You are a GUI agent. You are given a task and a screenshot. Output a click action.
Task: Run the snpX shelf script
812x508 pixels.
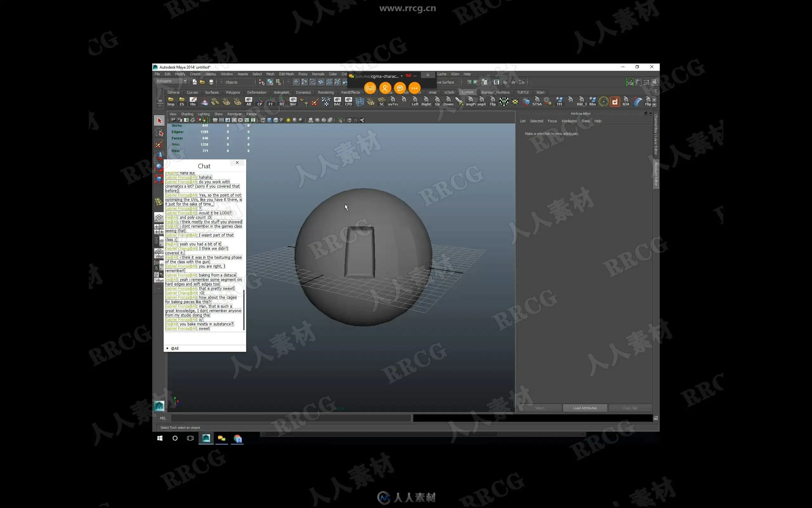481,102
